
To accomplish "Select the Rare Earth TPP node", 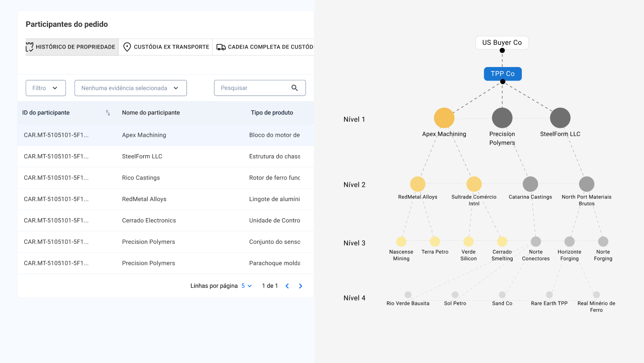I will (549, 295).
